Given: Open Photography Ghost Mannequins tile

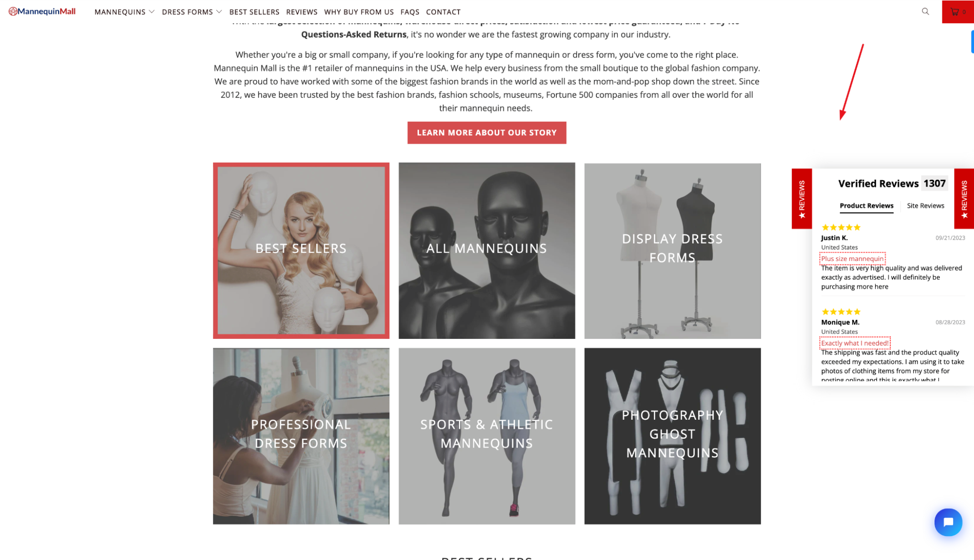Looking at the screenshot, I should pyautogui.click(x=672, y=436).
